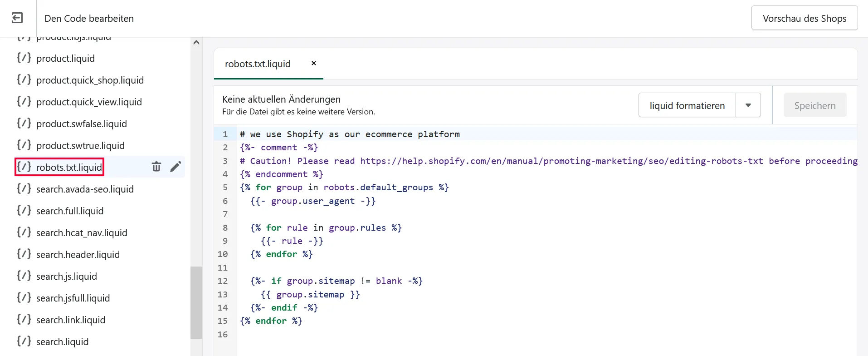Click line number 1 in gutter

click(225, 134)
